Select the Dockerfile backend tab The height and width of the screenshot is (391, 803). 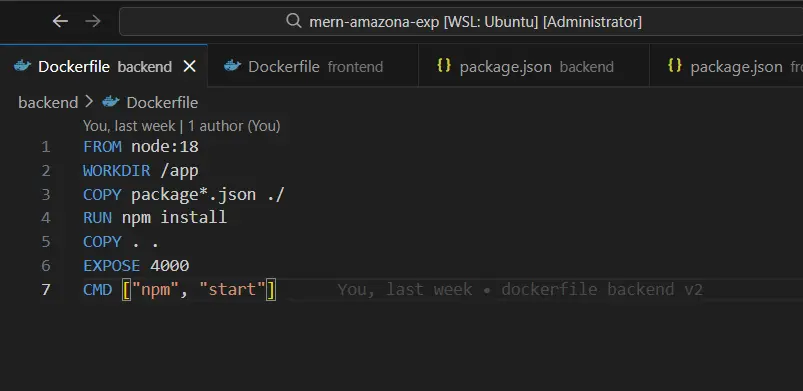104,67
